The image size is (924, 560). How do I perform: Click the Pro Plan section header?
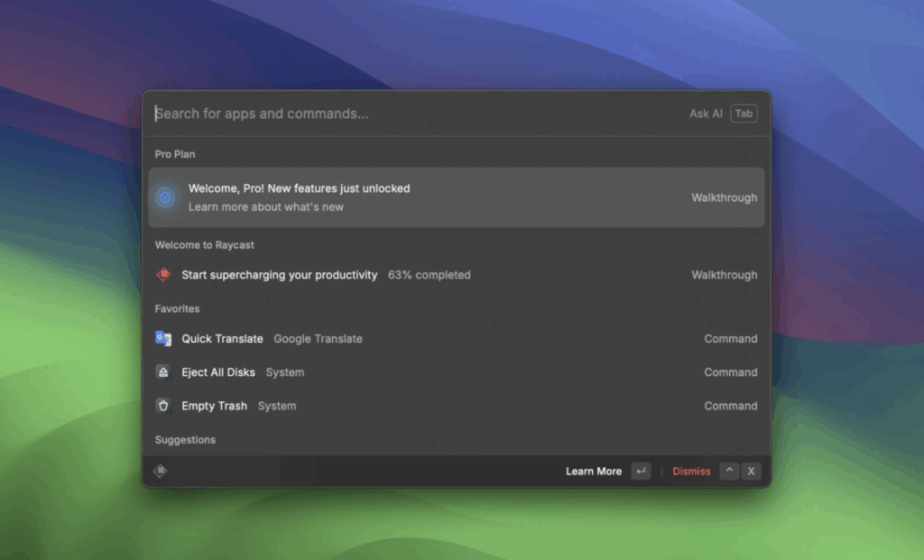click(175, 154)
